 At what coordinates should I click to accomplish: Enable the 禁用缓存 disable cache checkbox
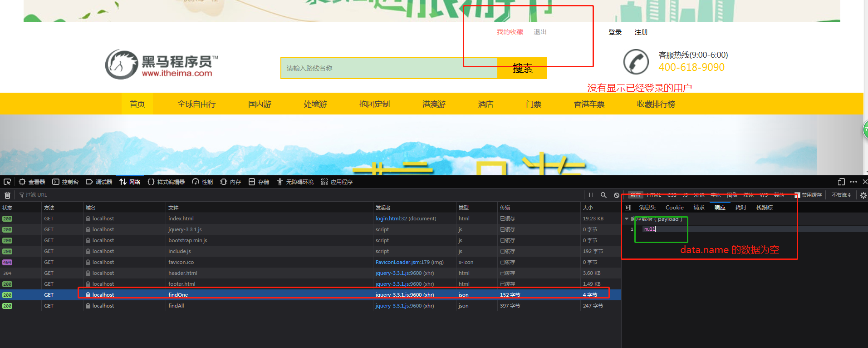797,195
